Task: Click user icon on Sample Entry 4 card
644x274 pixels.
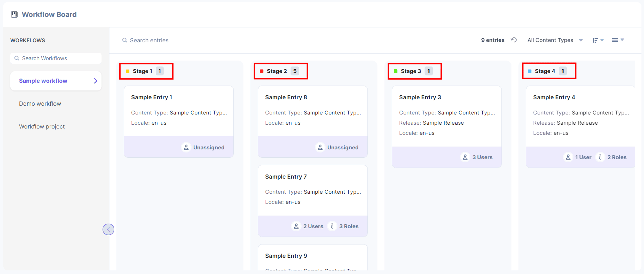Action: coord(568,157)
